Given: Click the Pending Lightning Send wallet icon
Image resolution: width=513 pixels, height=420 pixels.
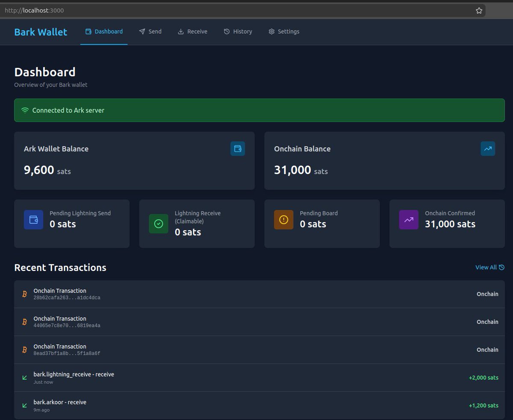Looking at the screenshot, I should pos(33,219).
